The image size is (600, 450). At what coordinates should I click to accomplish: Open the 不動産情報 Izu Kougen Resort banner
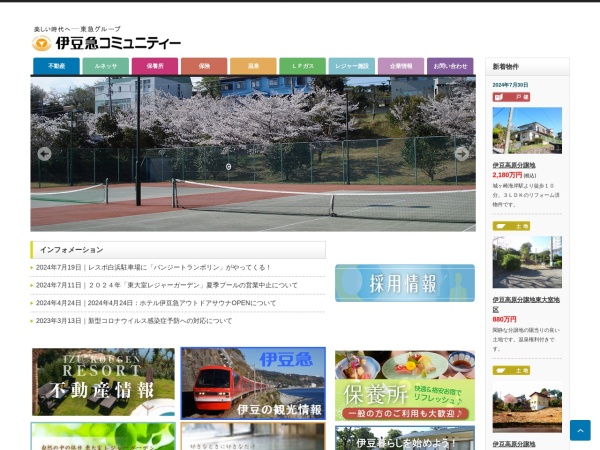(x=103, y=382)
